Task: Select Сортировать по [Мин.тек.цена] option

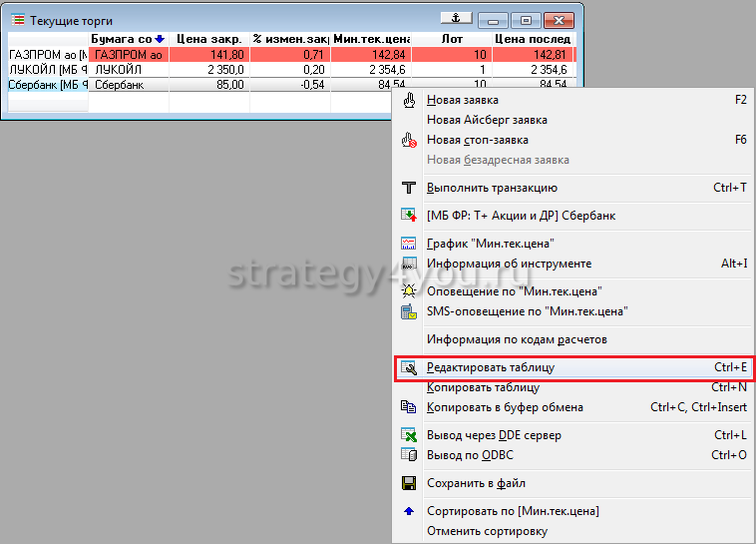Action: [x=513, y=511]
